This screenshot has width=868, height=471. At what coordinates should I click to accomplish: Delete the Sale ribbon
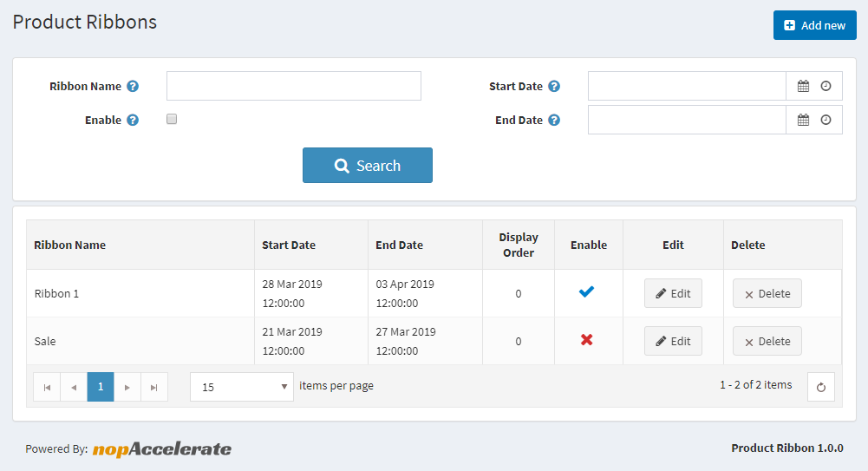pos(767,341)
